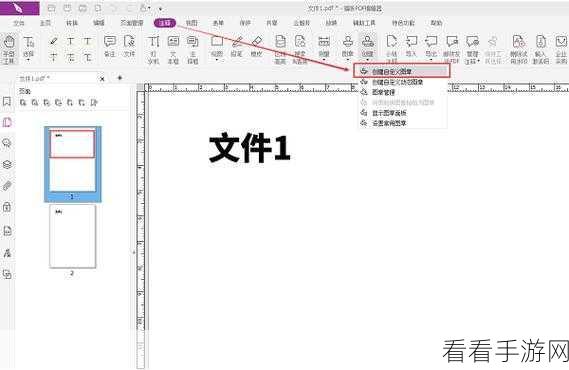
Task: Open the Bookmarks panel in left sidebar
Action: (7, 101)
